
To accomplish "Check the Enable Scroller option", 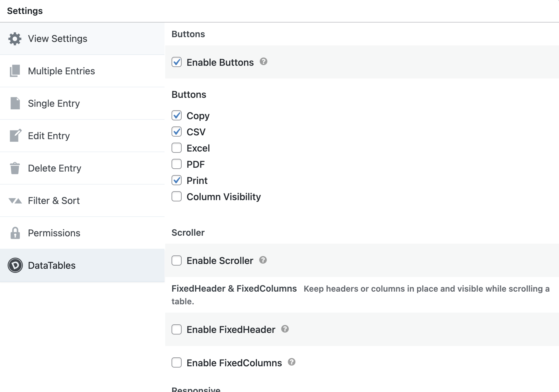I will click(177, 261).
